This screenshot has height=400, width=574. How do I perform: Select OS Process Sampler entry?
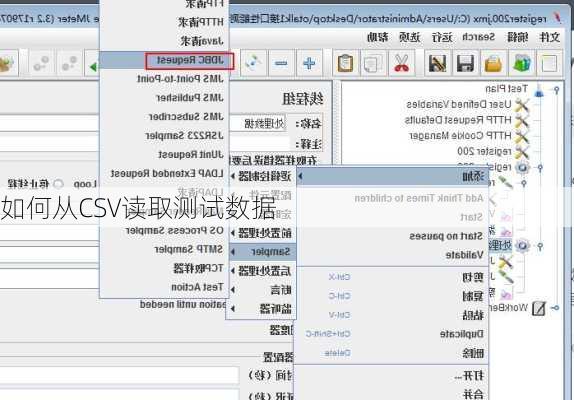164,231
